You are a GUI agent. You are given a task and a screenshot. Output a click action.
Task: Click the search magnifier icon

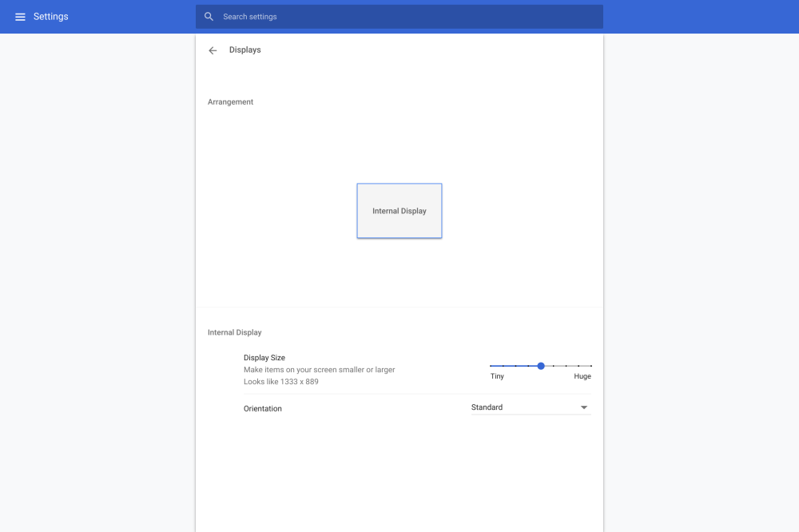[x=209, y=16]
